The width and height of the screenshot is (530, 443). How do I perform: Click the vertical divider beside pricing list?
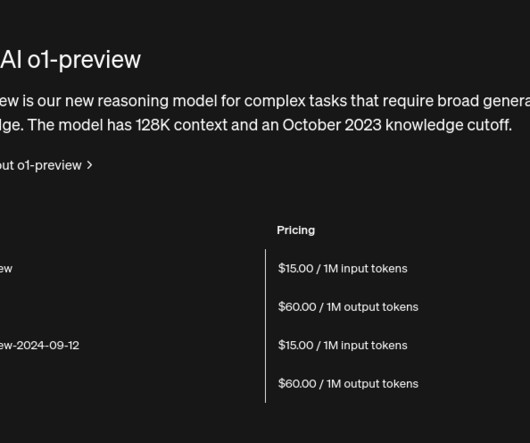click(x=265, y=326)
